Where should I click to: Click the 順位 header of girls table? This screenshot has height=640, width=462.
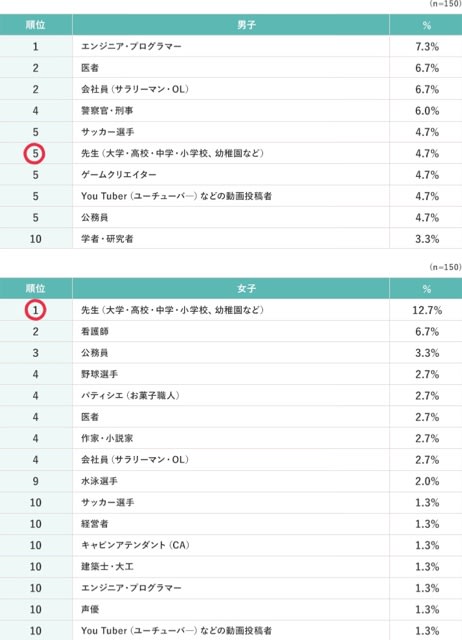[x=36, y=289]
